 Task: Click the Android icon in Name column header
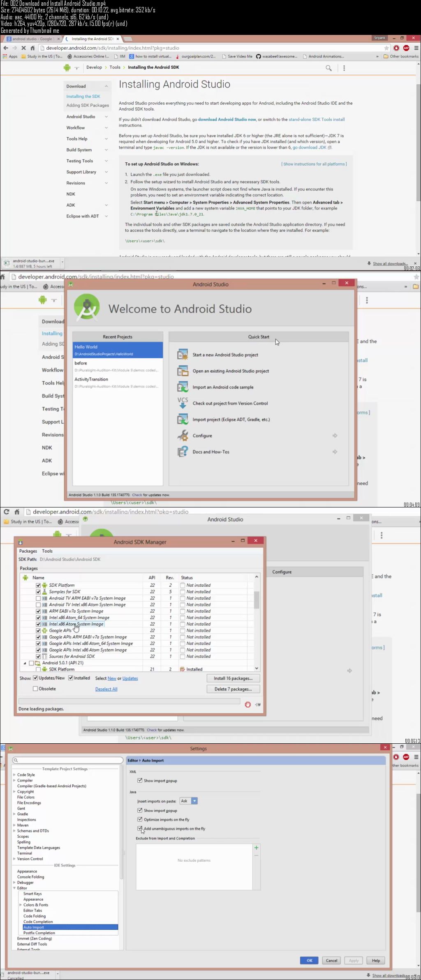coord(25,577)
